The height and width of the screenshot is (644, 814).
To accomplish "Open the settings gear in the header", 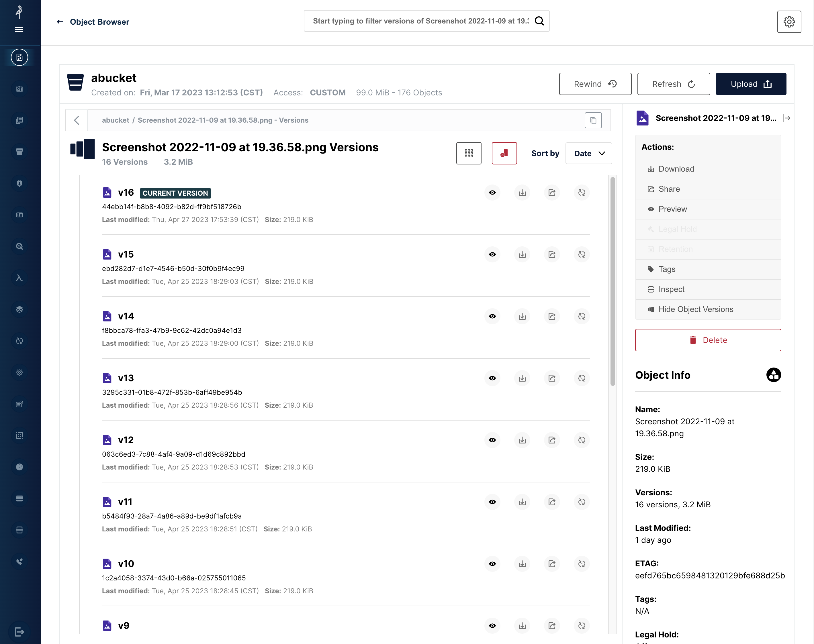I will (x=789, y=21).
